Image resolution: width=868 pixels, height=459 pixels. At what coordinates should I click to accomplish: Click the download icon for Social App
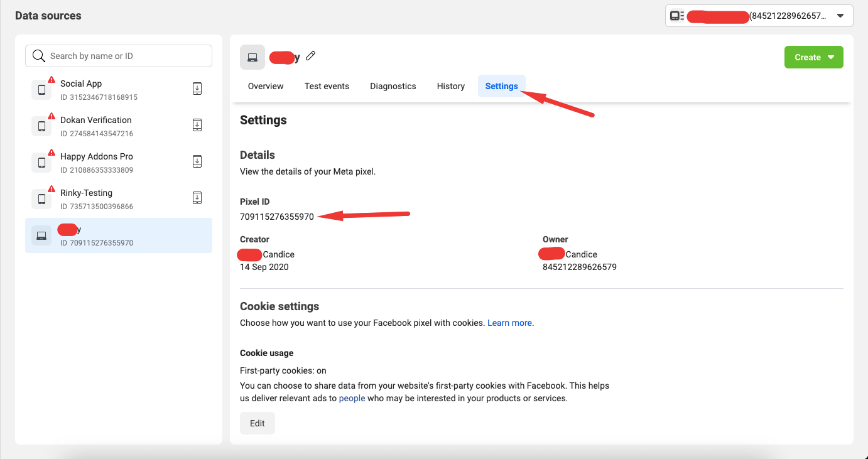[x=197, y=89]
